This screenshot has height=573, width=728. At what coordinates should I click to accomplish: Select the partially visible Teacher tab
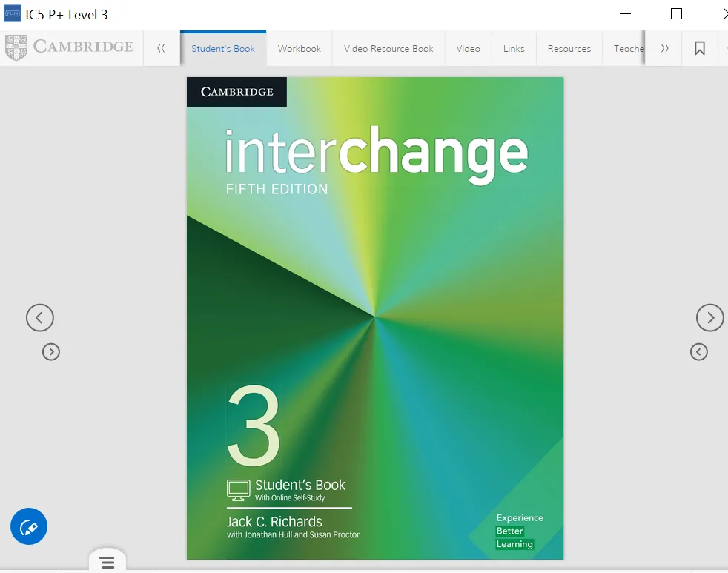point(623,48)
